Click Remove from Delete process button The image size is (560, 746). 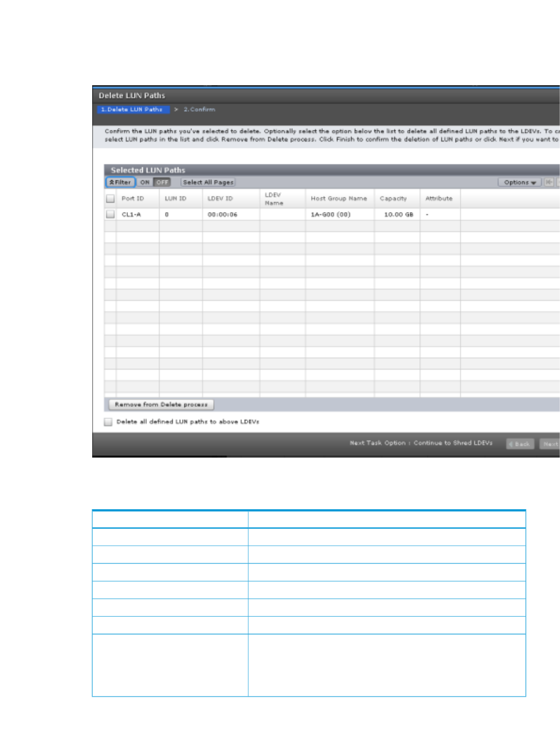[x=161, y=405]
